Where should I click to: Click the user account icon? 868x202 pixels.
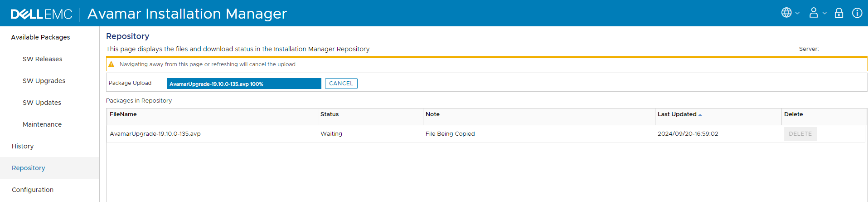(814, 13)
